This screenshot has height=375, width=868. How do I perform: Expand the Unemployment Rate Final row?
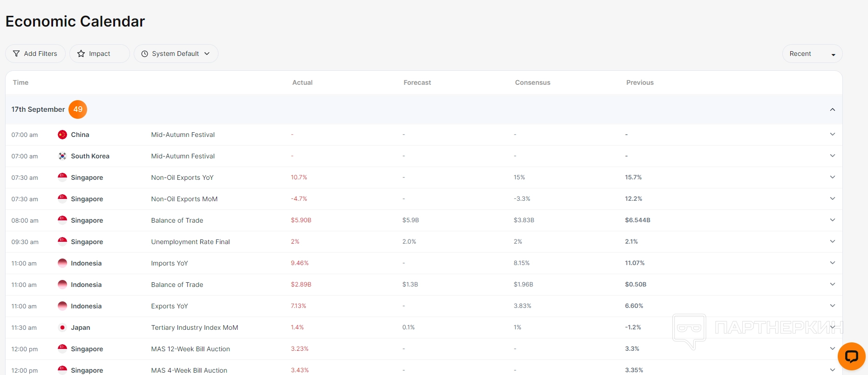(833, 241)
